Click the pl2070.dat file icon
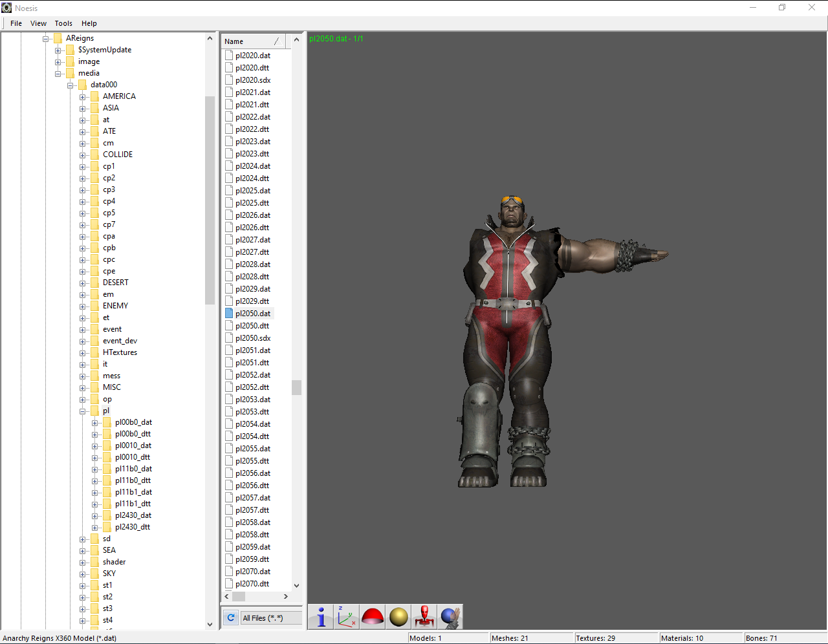 click(x=229, y=572)
